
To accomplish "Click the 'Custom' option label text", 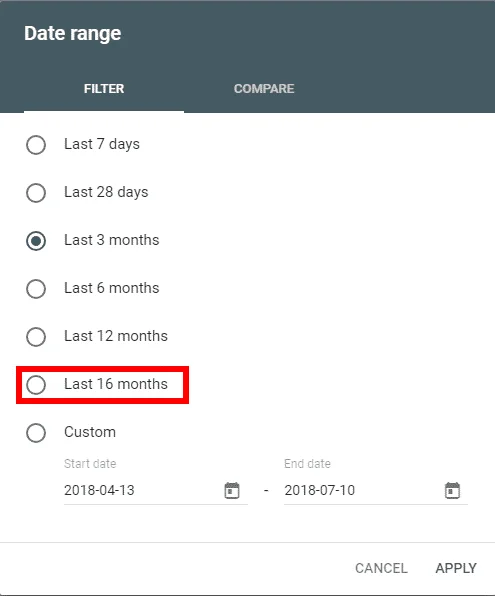I will point(90,432).
